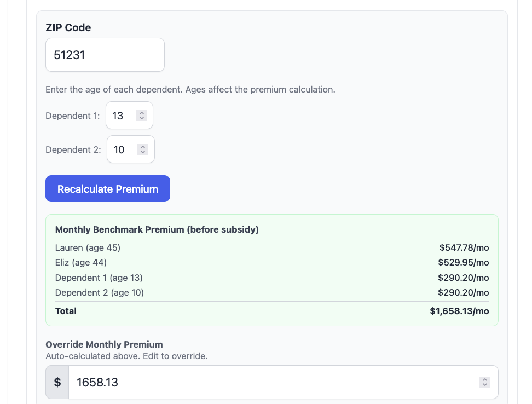This screenshot has width=532, height=404.
Task: Increase the override premium using its stepper
Action: 484,379
